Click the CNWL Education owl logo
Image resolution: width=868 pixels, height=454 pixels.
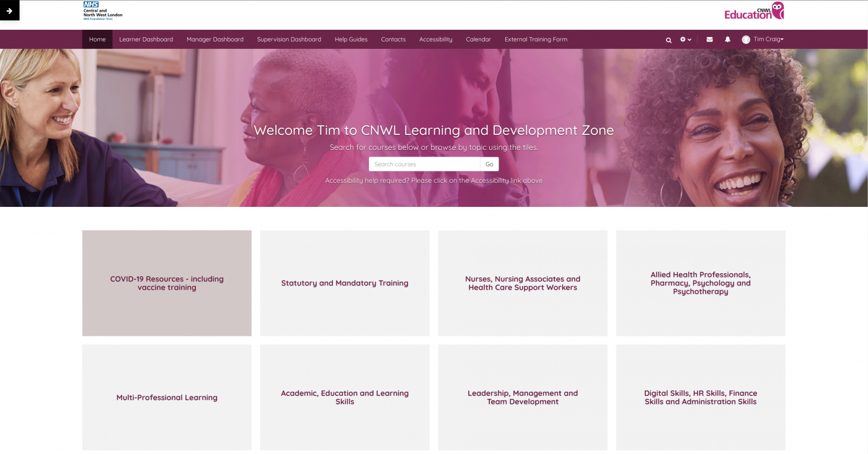[x=754, y=11]
